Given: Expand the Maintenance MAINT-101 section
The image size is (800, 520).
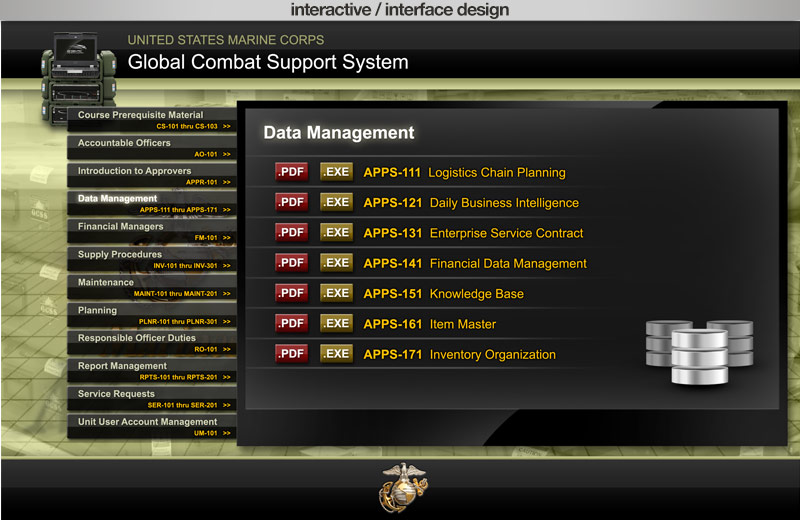Looking at the screenshot, I should 228,294.
